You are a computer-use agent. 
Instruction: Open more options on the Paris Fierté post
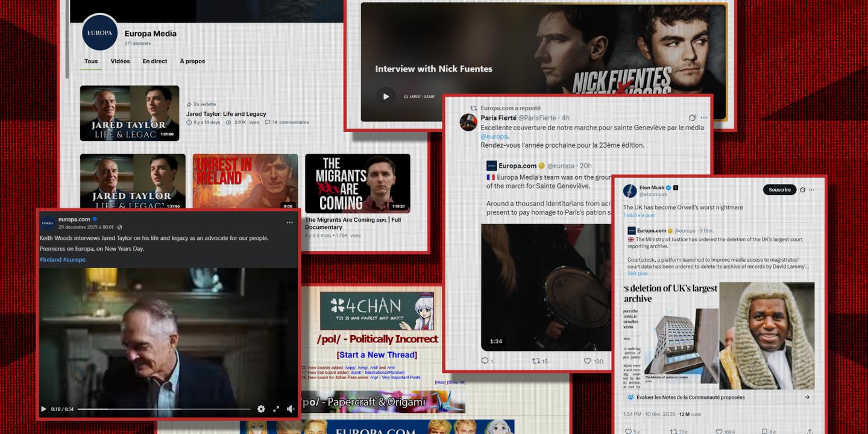[x=704, y=118]
